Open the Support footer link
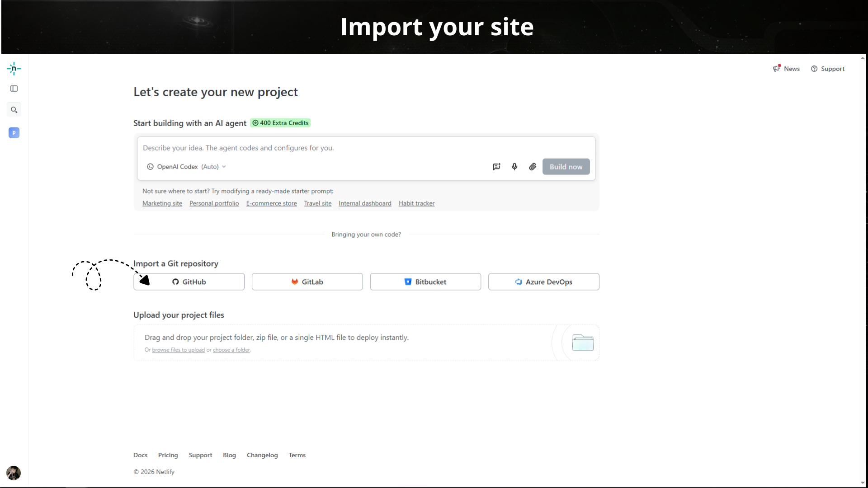 tap(200, 455)
